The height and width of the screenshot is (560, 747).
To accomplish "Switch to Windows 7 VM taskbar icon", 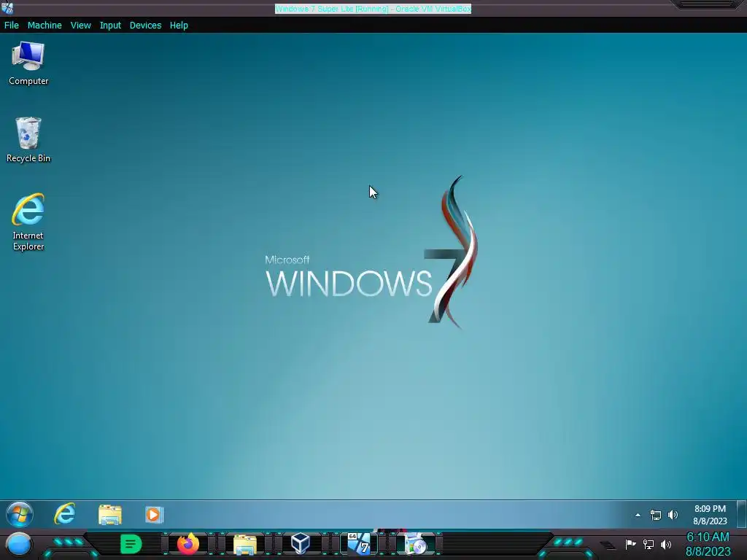I will point(359,543).
